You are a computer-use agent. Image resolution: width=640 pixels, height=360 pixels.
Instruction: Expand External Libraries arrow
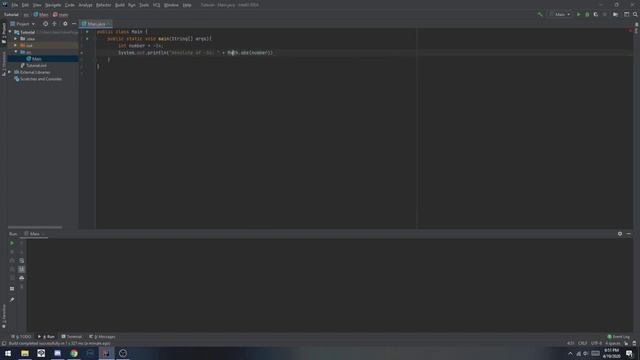click(x=10, y=72)
